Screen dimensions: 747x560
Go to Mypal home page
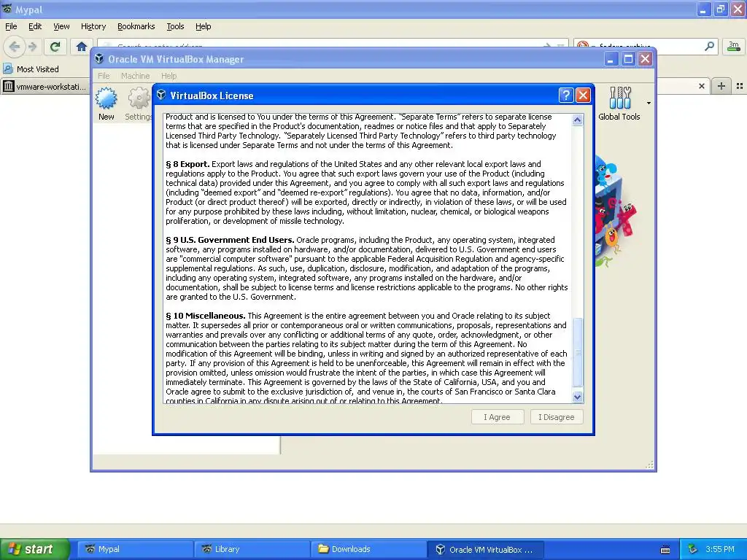[x=82, y=47]
